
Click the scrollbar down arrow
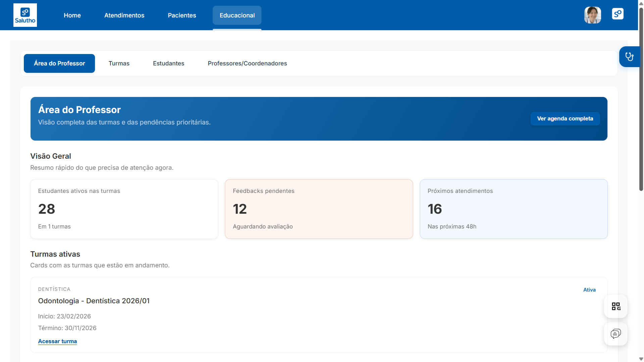point(641,359)
